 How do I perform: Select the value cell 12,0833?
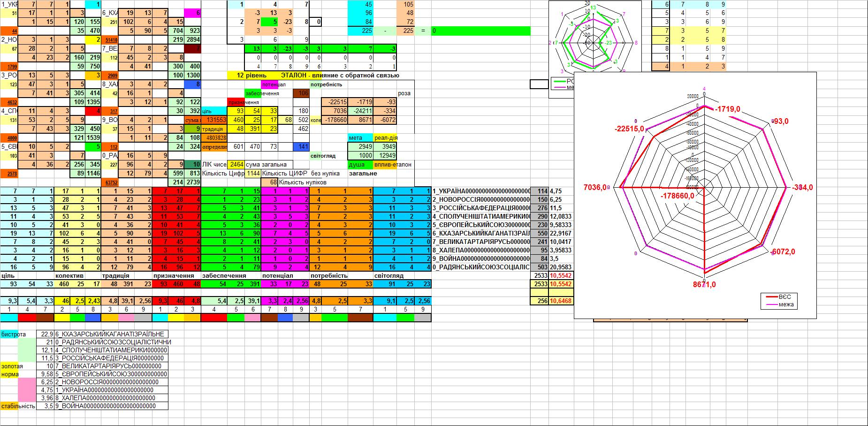point(562,216)
